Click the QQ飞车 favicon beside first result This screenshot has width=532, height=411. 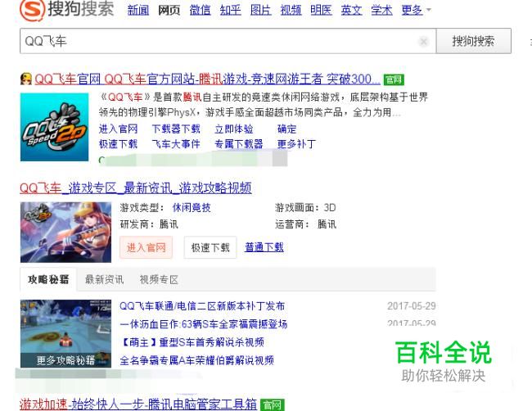coord(26,79)
